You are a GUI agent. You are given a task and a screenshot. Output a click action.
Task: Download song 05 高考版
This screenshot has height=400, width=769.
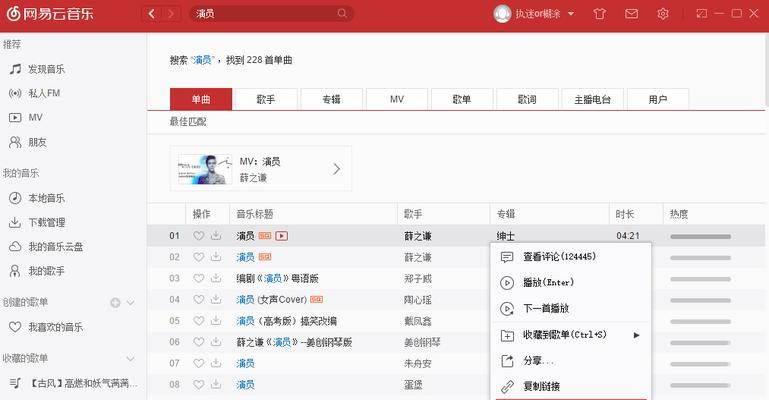pyautogui.click(x=216, y=321)
